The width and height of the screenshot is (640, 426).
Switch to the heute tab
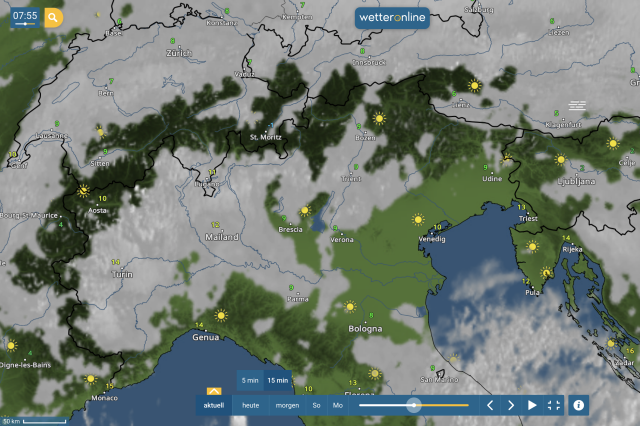251,405
